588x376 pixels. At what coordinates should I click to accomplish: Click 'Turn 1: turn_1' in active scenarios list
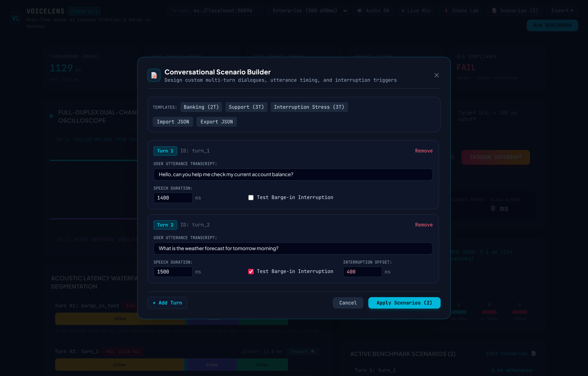pos(375,370)
